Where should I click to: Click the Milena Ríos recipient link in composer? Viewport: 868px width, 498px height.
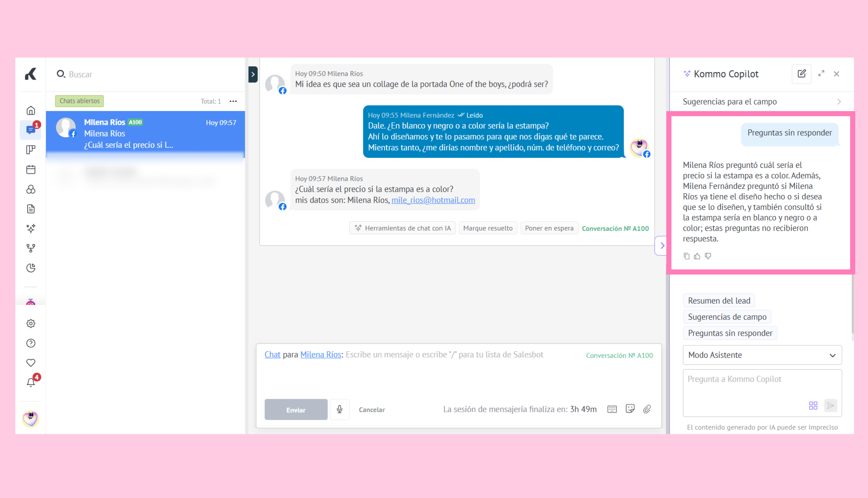(321, 355)
